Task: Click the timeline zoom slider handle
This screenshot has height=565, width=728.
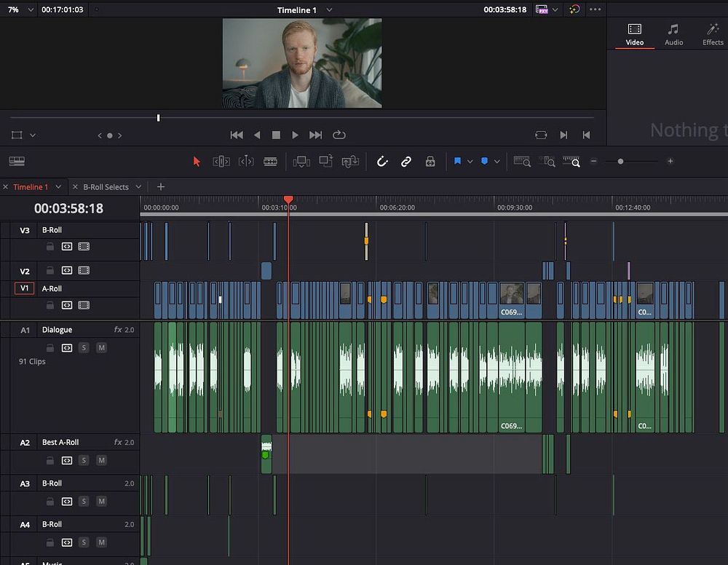Action: (x=620, y=162)
